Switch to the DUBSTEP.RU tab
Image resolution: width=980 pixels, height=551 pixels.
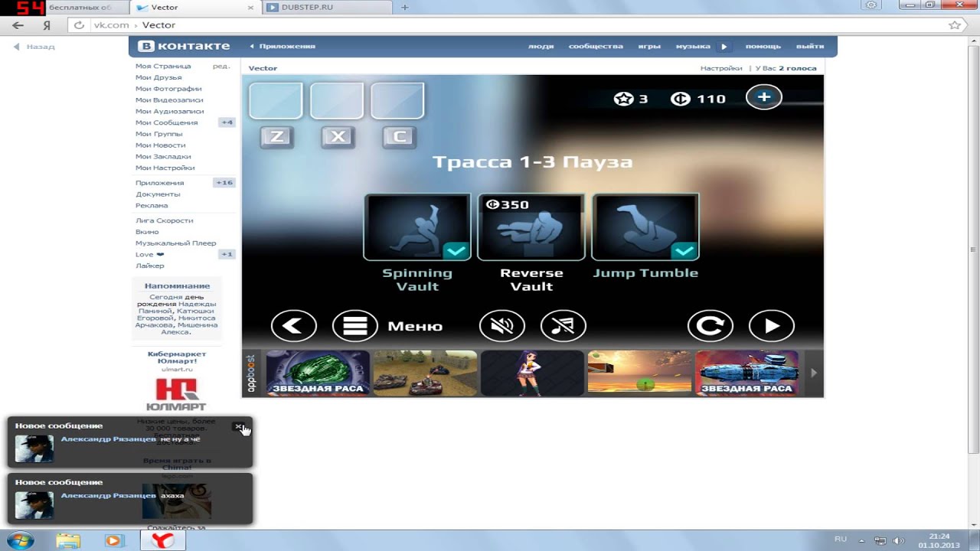pos(328,7)
